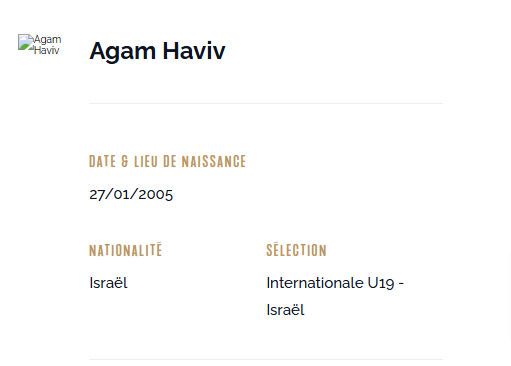Click the birth year 2005
511x366 pixels.
point(156,194)
